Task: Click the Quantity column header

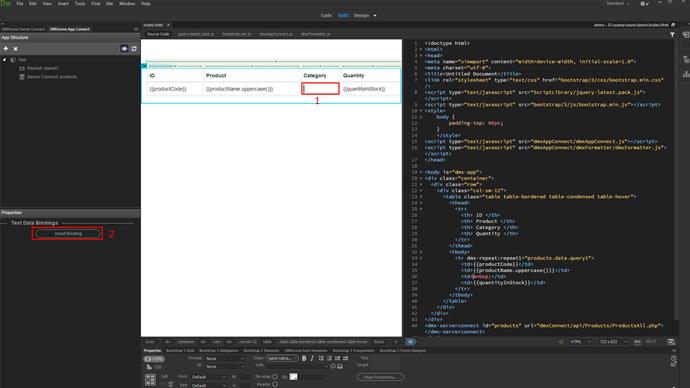Action: pyautogui.click(x=353, y=76)
